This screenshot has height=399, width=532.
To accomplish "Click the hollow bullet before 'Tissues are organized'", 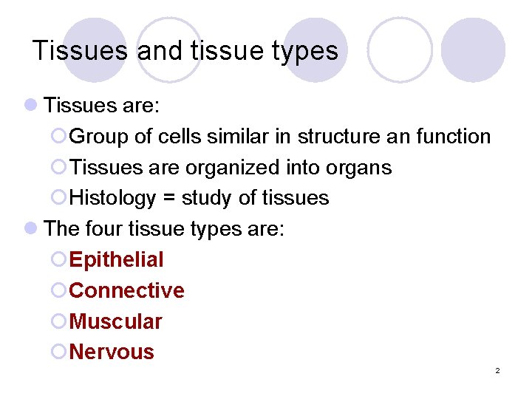I will (61, 168).
